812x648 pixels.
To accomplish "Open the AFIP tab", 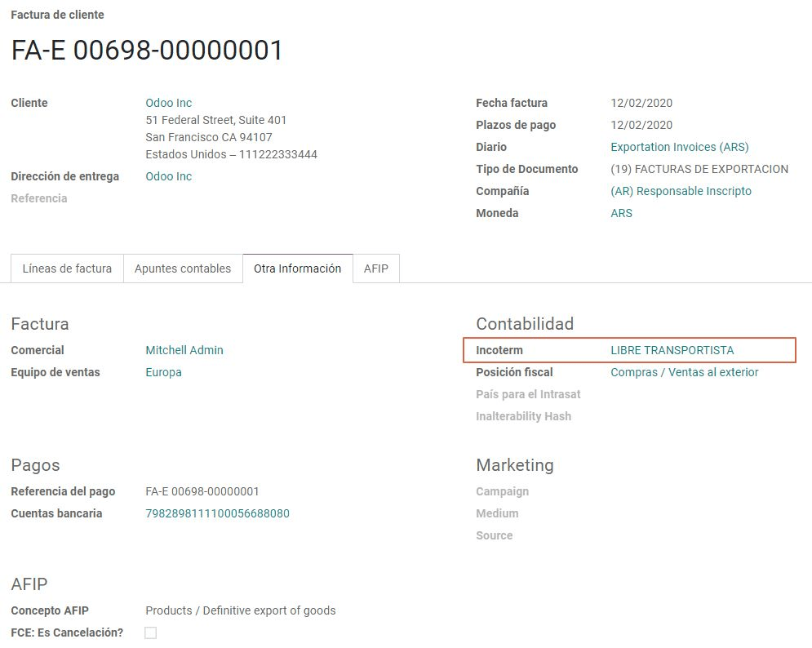I will click(376, 269).
